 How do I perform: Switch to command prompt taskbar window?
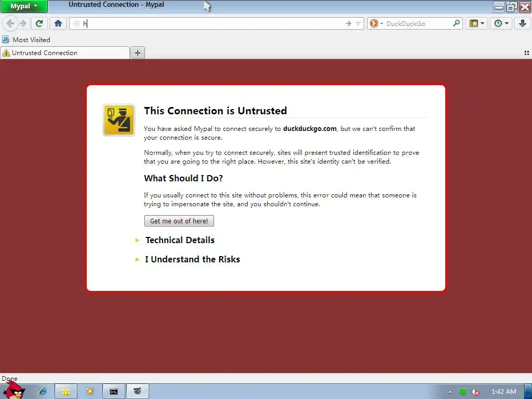tap(114, 392)
